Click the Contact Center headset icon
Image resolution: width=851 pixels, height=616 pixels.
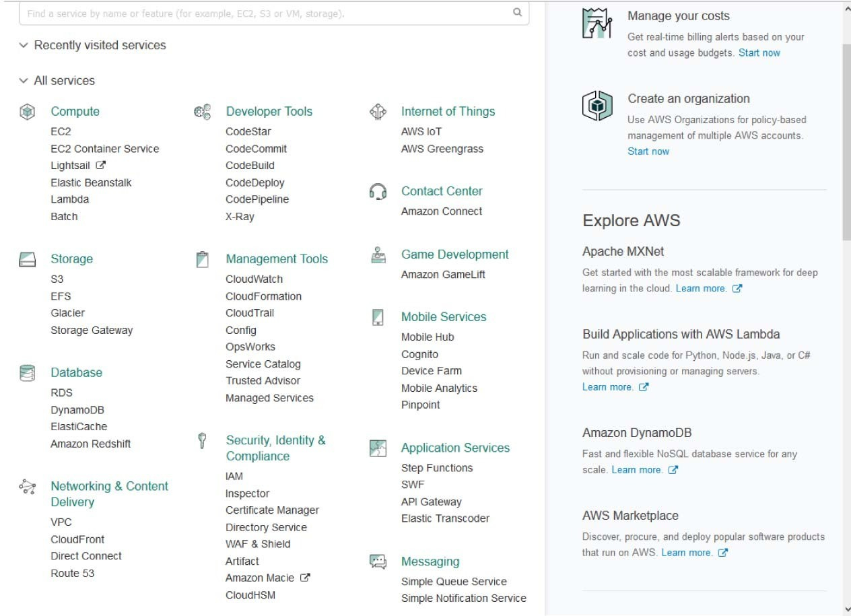point(378,191)
